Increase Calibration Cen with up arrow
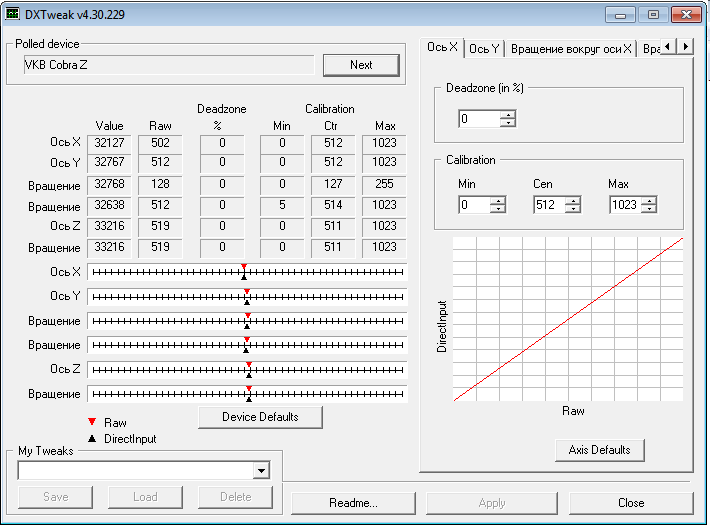 pyautogui.click(x=573, y=201)
